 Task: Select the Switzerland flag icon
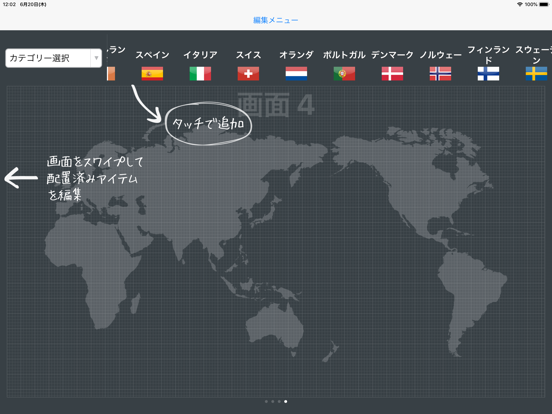(x=248, y=74)
